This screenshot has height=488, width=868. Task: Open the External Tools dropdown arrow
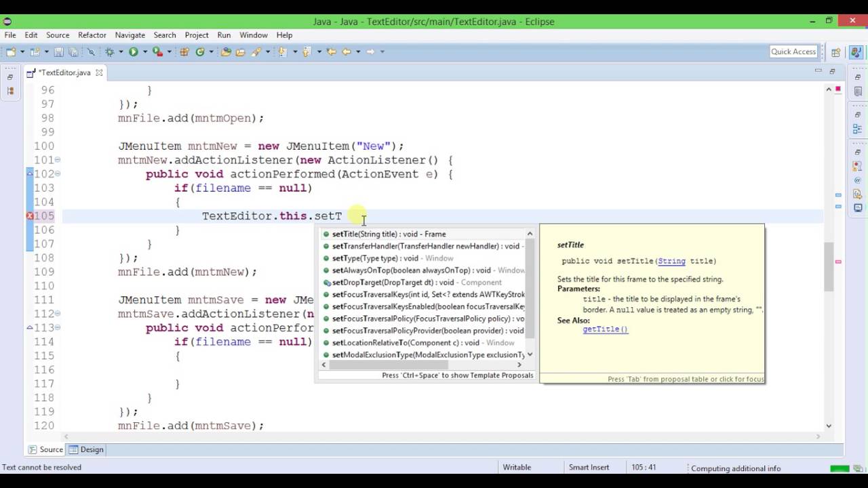point(169,52)
